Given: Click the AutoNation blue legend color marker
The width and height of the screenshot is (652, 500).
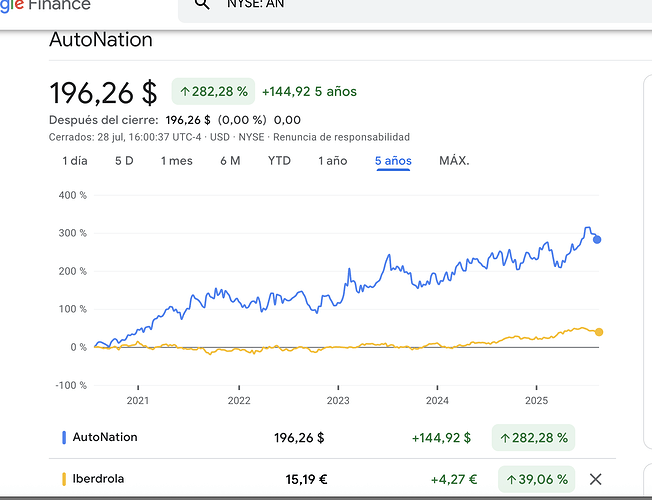Looking at the screenshot, I should 64,437.
